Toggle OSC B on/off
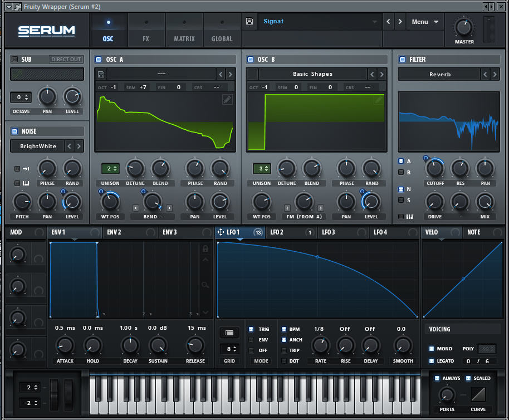 click(x=250, y=60)
